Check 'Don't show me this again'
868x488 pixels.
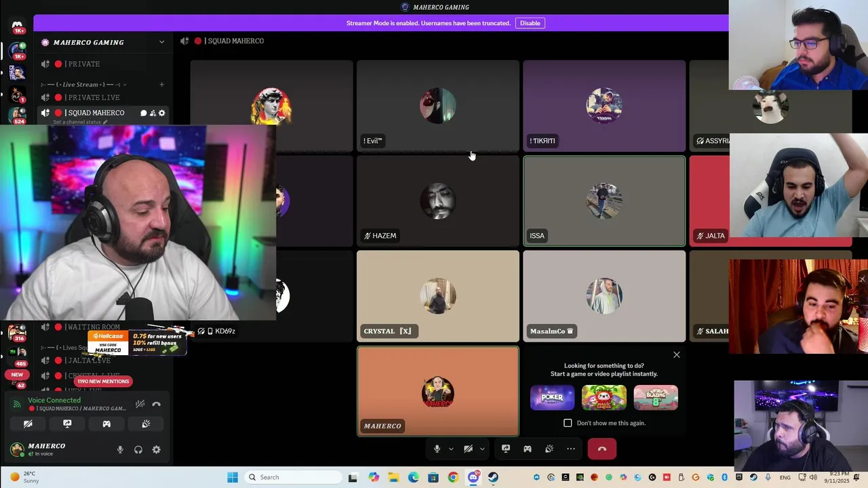click(x=568, y=423)
